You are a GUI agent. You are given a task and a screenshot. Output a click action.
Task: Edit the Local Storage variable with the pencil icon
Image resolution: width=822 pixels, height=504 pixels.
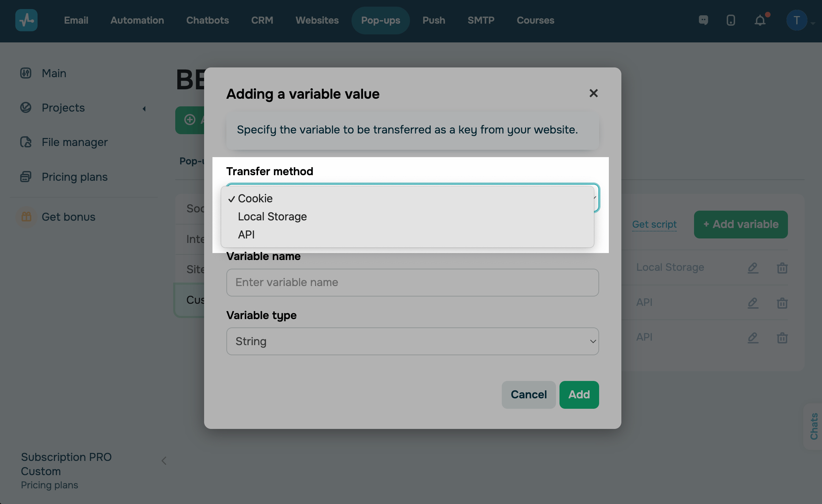coord(752,268)
